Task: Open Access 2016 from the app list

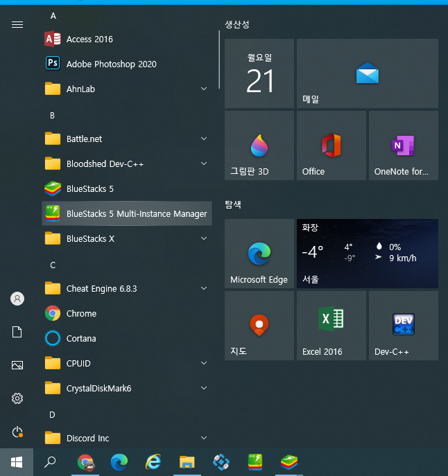Action: tap(127, 39)
